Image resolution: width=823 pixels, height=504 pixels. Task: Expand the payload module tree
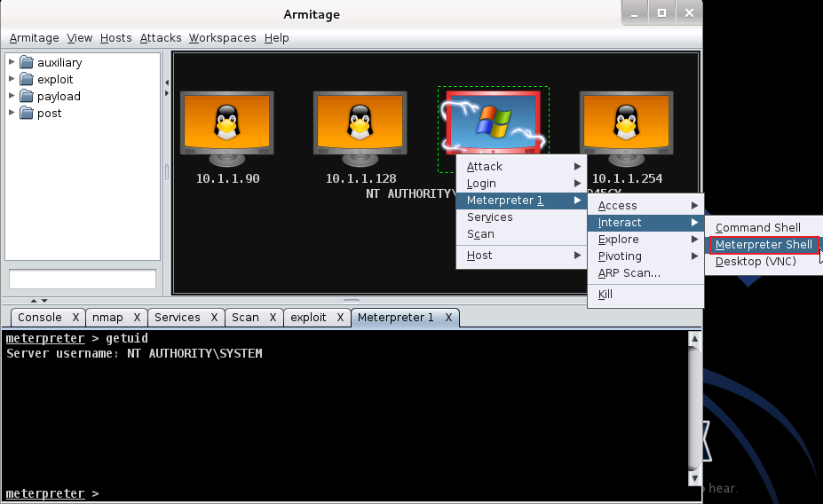point(12,96)
